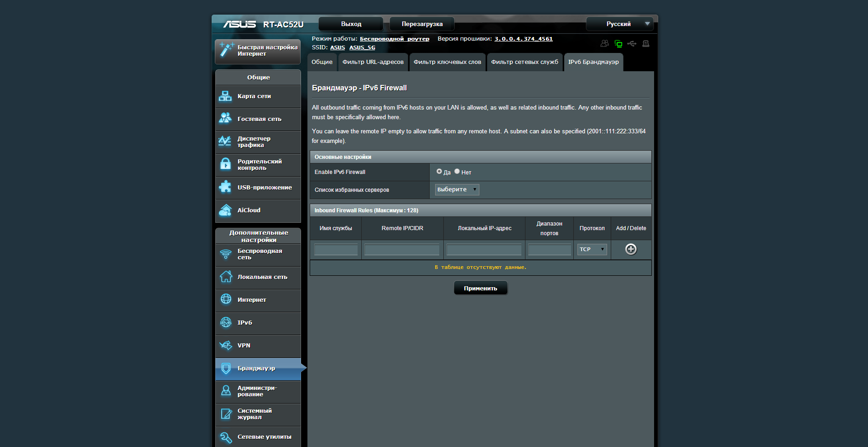The image size is (868, 447).
Task: Open the TCP protocol dropdown
Action: coord(592,249)
